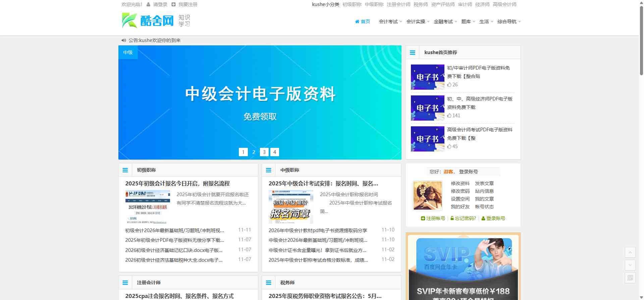Go to the 首页 home tab
The height and width of the screenshot is (300, 644).
[x=363, y=22]
